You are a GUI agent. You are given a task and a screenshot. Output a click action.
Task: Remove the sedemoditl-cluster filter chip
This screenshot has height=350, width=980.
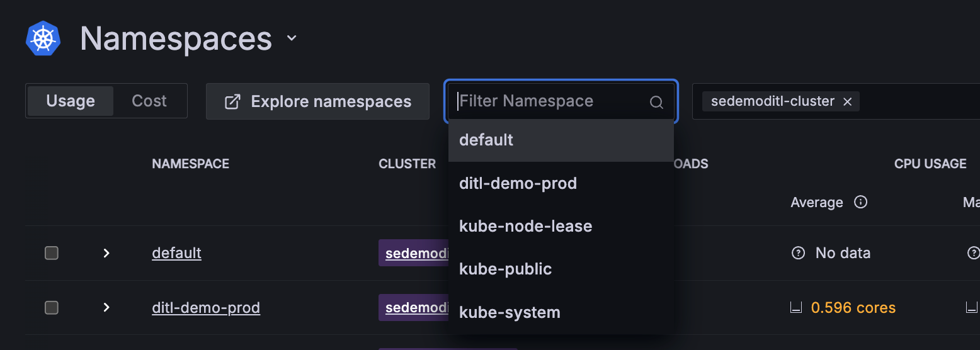[847, 101]
